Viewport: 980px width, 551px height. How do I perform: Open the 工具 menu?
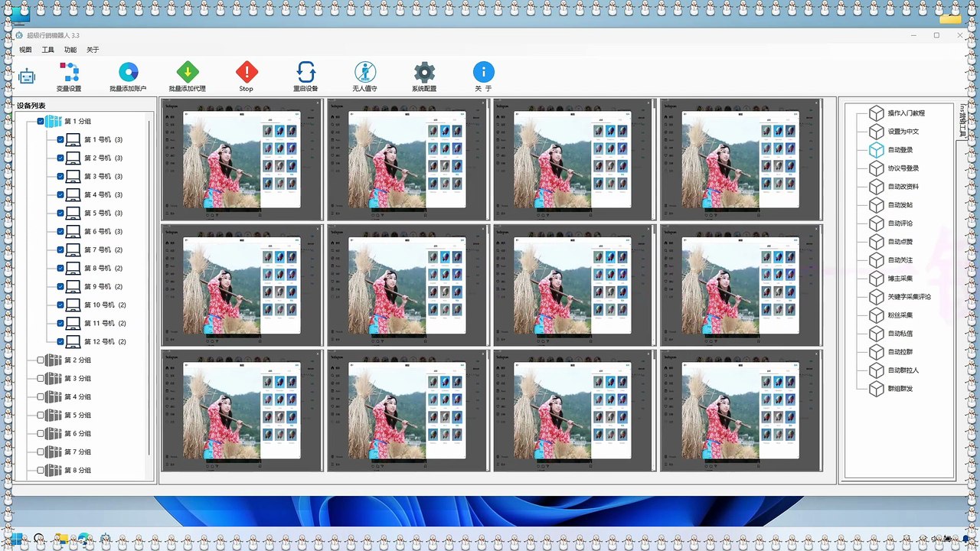pyautogui.click(x=48, y=50)
